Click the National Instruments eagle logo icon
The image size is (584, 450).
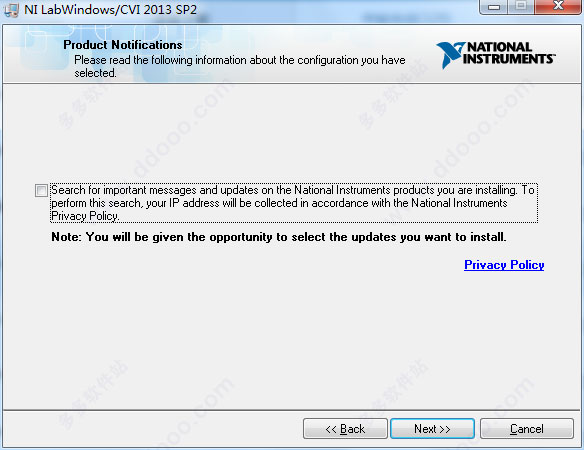[x=450, y=55]
